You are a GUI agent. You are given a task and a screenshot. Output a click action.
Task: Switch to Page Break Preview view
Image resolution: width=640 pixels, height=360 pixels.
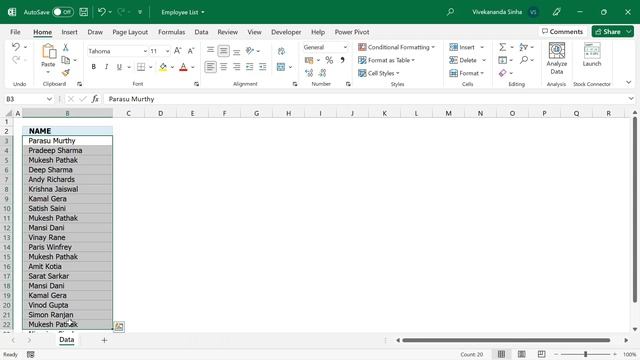coord(541,354)
